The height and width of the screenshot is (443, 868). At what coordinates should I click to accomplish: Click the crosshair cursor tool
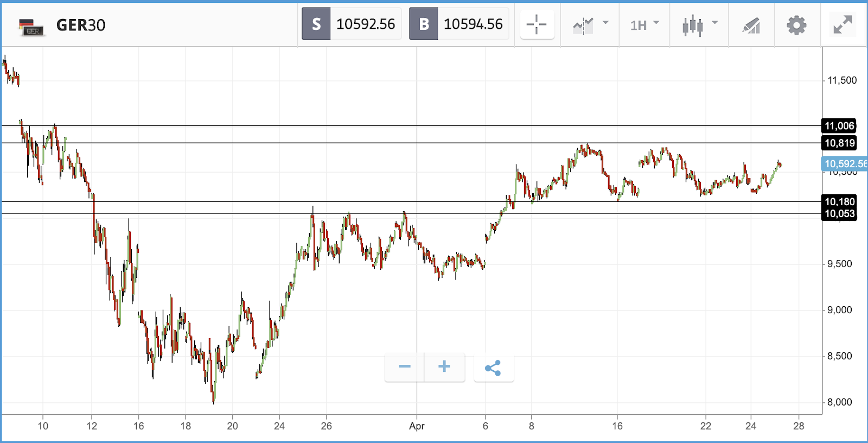[537, 24]
